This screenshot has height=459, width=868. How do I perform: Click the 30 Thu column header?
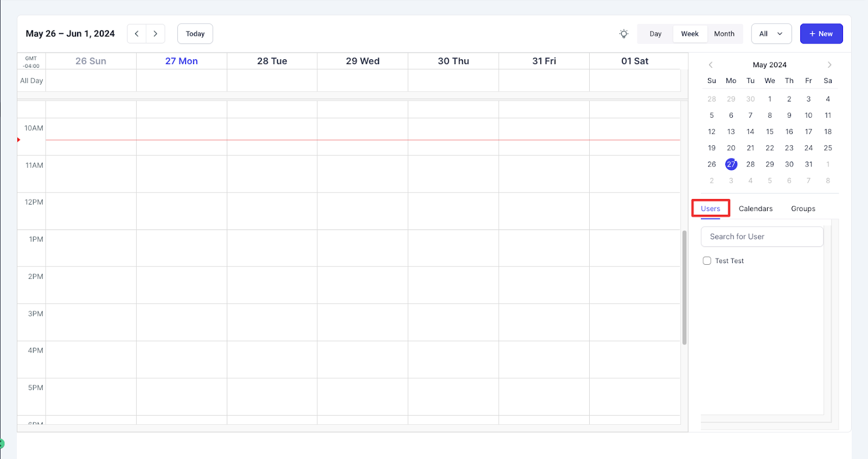(x=454, y=61)
